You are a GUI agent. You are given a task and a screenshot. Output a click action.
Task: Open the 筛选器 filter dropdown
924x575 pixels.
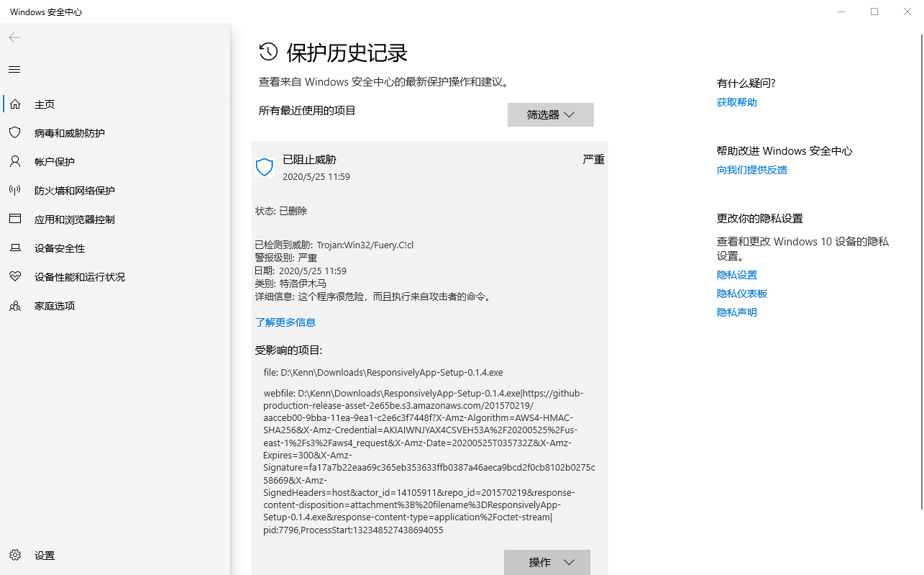[x=551, y=114]
